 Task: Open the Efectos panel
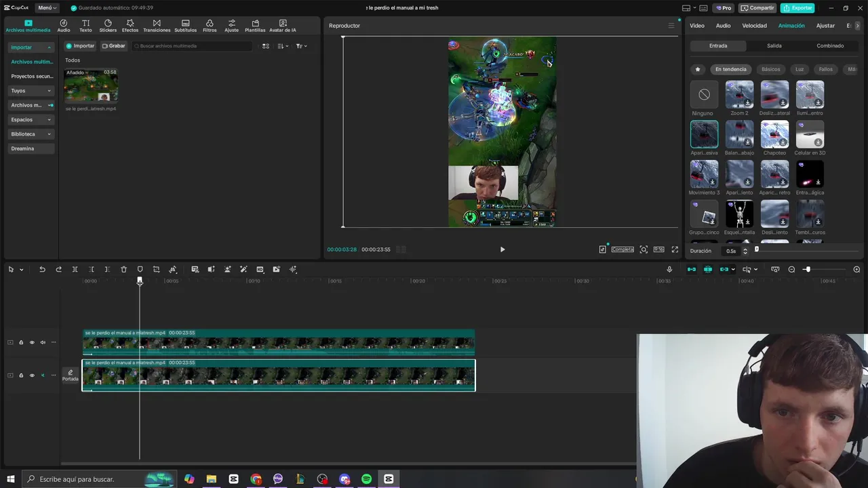tap(130, 26)
